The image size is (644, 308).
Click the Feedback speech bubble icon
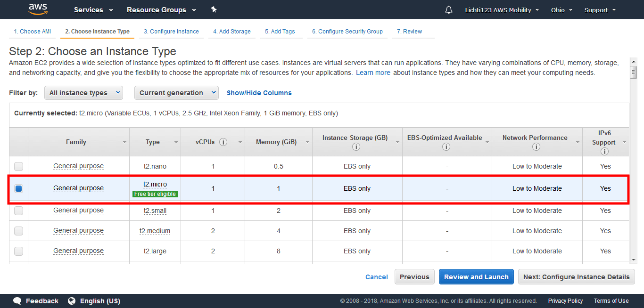tap(17, 300)
